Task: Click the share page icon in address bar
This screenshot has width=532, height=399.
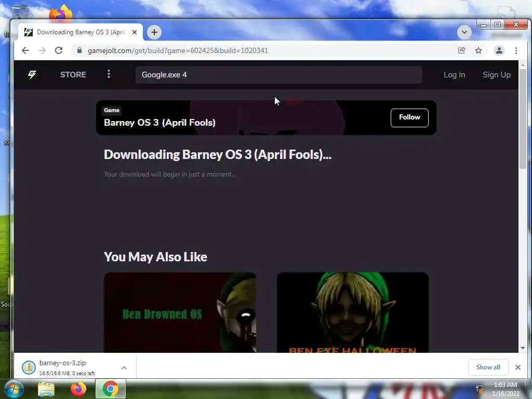Action: point(461,50)
